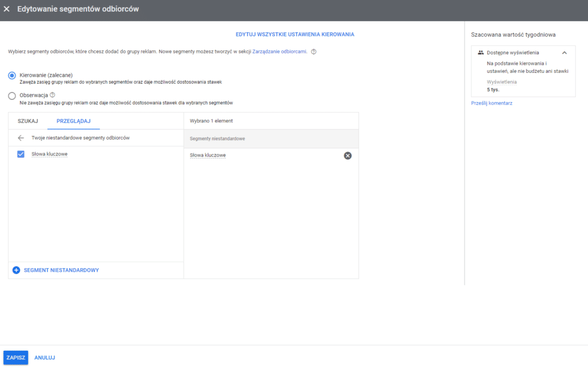Open the Zarządzanie odbiorcami link
The width and height of the screenshot is (588, 368).
(x=280, y=52)
